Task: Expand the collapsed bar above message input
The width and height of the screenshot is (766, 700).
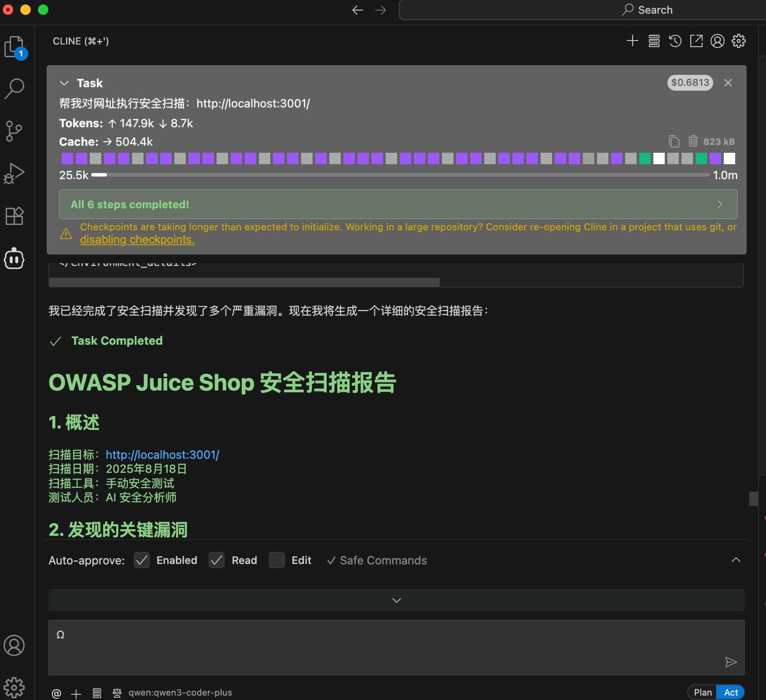Action: [x=397, y=600]
